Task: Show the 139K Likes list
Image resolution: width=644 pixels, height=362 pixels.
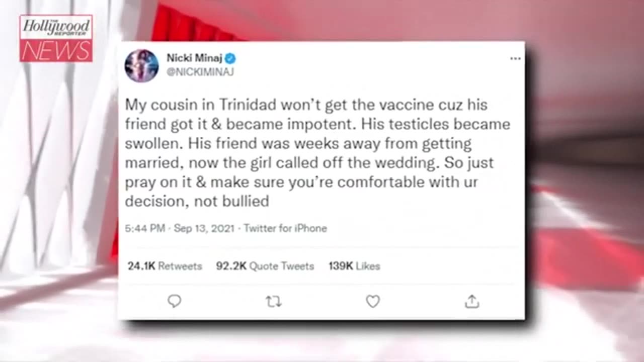Action: pos(354,266)
